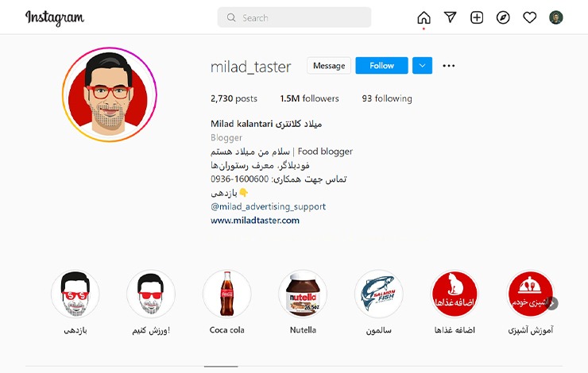Click the Instagram logo
The height and width of the screenshot is (373, 588).
55,18
